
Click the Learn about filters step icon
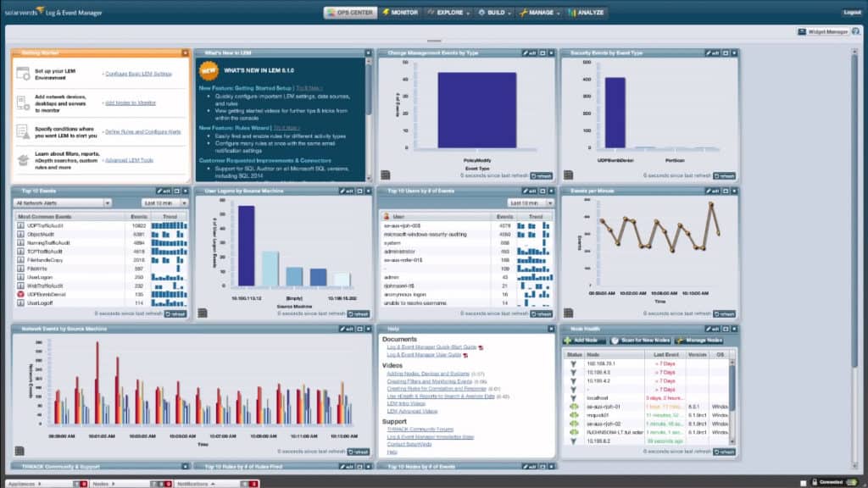point(23,160)
